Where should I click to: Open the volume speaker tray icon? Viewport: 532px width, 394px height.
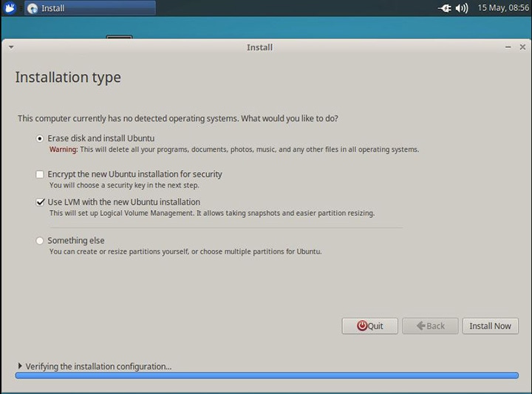[x=461, y=8]
